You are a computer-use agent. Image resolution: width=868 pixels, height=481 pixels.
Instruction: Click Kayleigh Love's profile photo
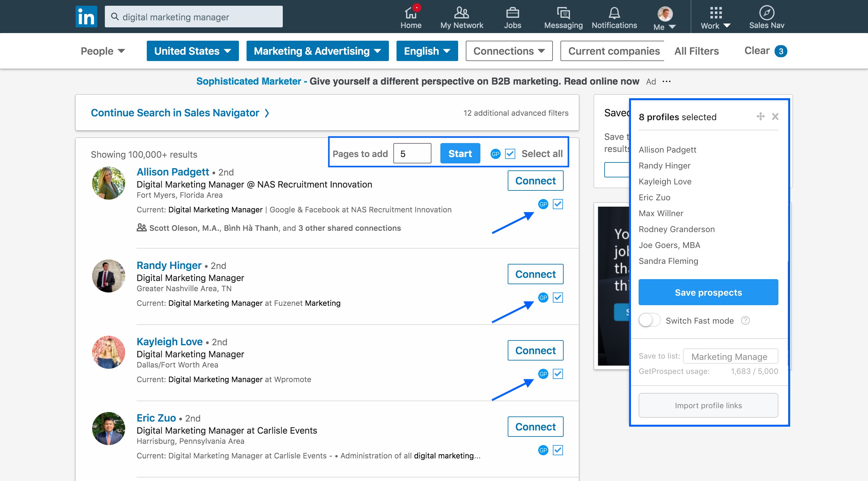point(109,352)
